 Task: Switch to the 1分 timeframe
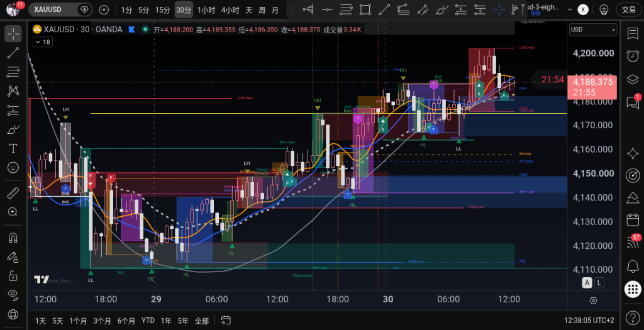pyautogui.click(x=126, y=10)
